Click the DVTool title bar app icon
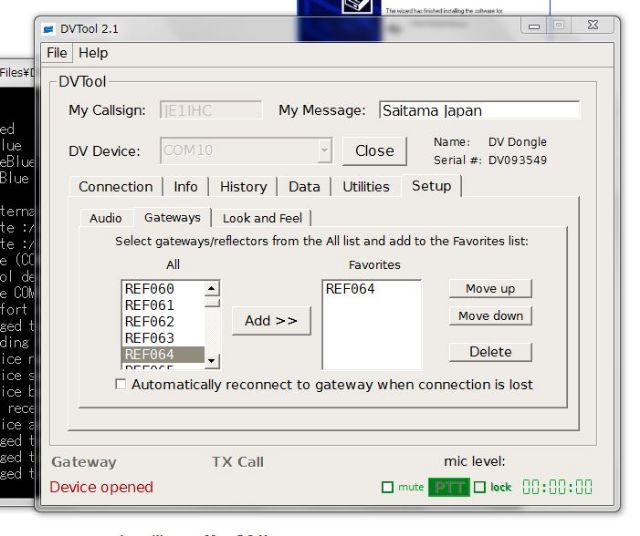The image size is (640, 536). 50,28
